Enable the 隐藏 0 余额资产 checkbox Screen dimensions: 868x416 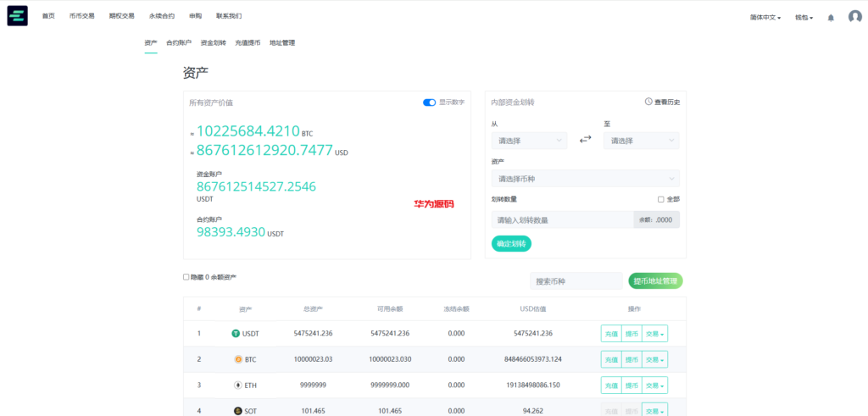186,277
